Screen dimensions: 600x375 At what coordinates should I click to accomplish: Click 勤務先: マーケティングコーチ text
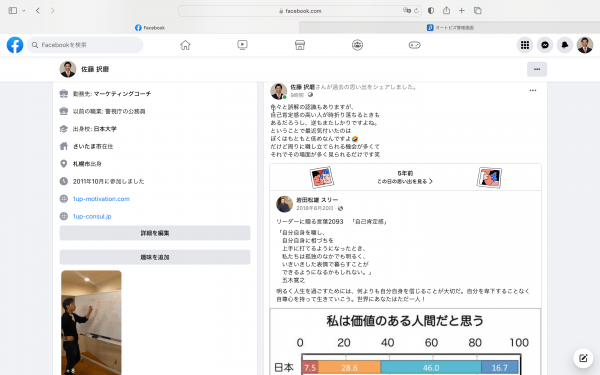coord(112,94)
